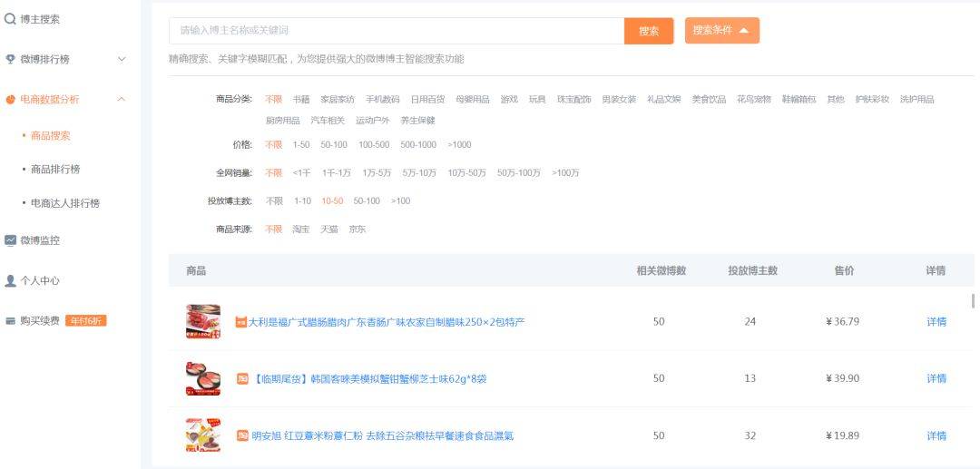The width and height of the screenshot is (980, 469).
Task: Click the store badge before 大利是福广式腊肠 product
Action: tap(240, 322)
